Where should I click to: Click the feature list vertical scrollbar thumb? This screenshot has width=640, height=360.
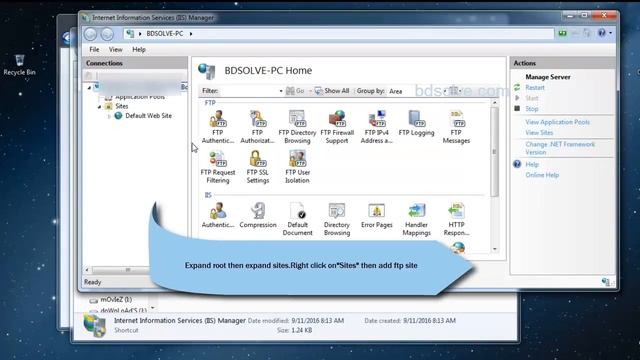click(x=494, y=151)
